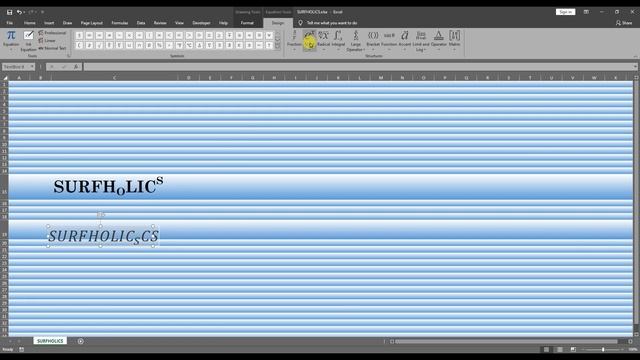Click the Cancel X icon in the formula bar

pos(51,67)
